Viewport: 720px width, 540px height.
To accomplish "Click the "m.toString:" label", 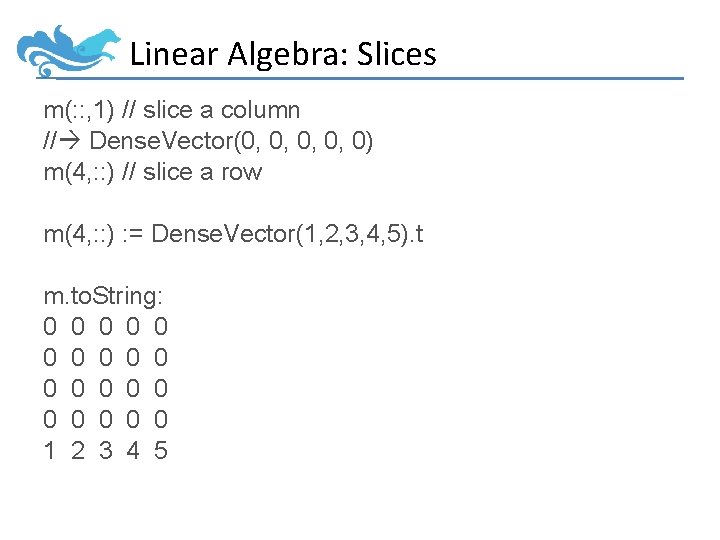I will pyautogui.click(x=106, y=296).
